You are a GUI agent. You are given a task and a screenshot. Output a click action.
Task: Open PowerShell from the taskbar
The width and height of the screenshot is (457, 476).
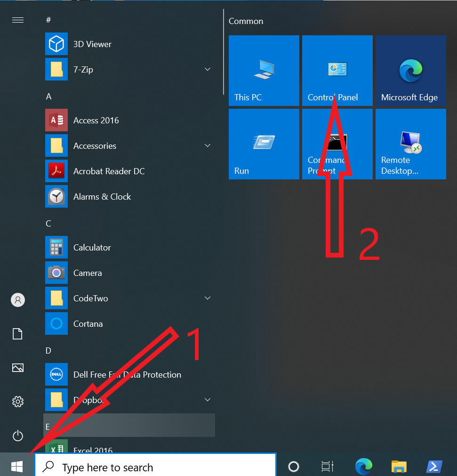pos(434,467)
